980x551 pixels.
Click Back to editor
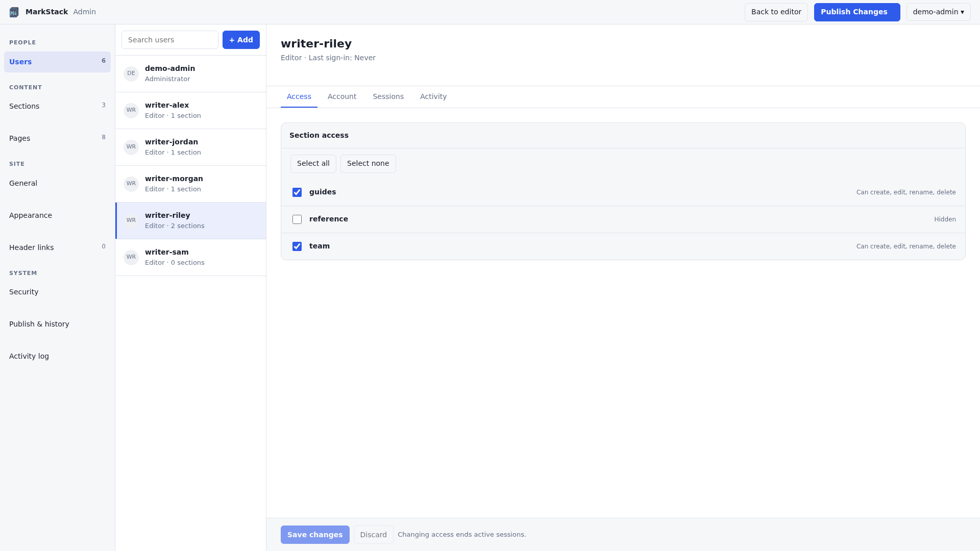pyautogui.click(x=776, y=12)
